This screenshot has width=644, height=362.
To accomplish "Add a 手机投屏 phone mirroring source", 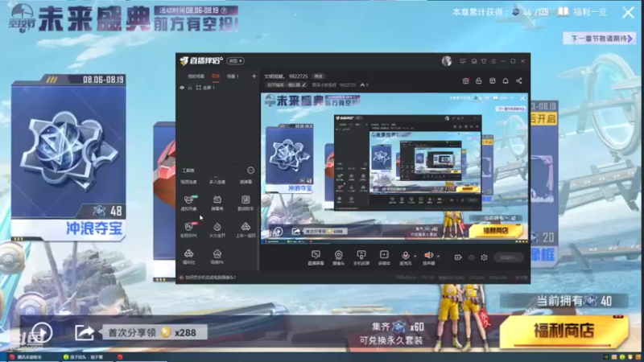I will (x=361, y=257).
